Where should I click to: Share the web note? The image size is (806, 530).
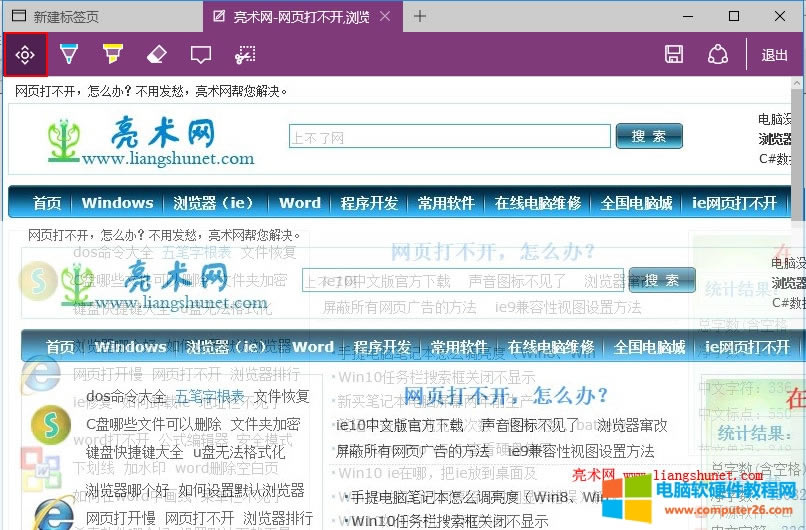718,54
